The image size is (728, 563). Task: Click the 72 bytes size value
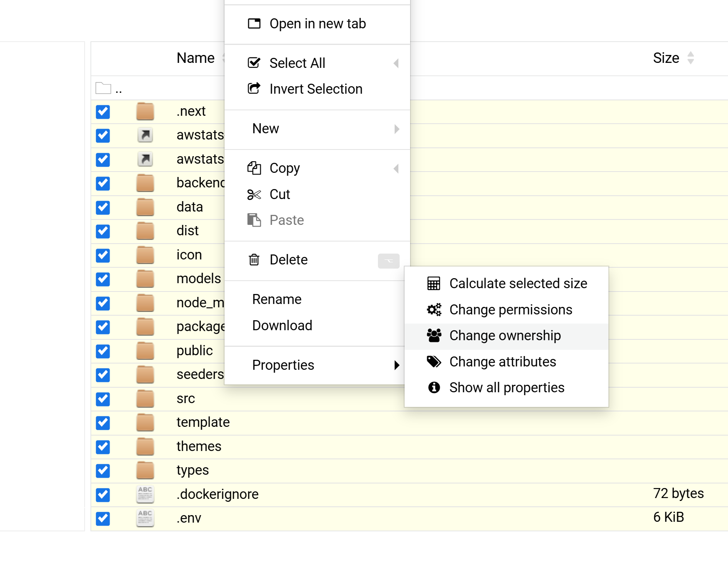pyautogui.click(x=678, y=493)
